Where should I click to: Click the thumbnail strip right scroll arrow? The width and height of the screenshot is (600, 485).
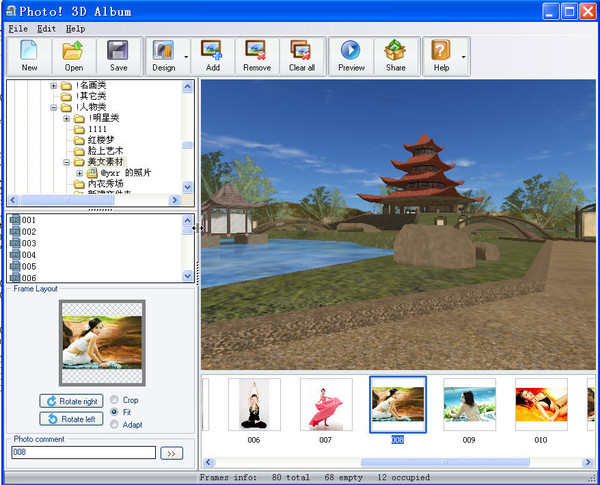coord(588,462)
